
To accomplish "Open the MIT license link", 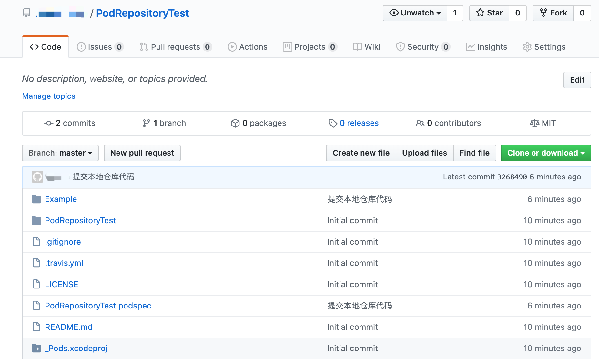I will click(543, 123).
